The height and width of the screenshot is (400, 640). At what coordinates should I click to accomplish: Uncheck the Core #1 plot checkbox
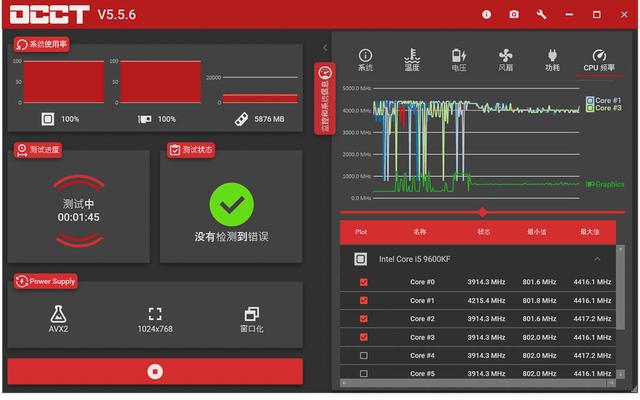click(364, 300)
